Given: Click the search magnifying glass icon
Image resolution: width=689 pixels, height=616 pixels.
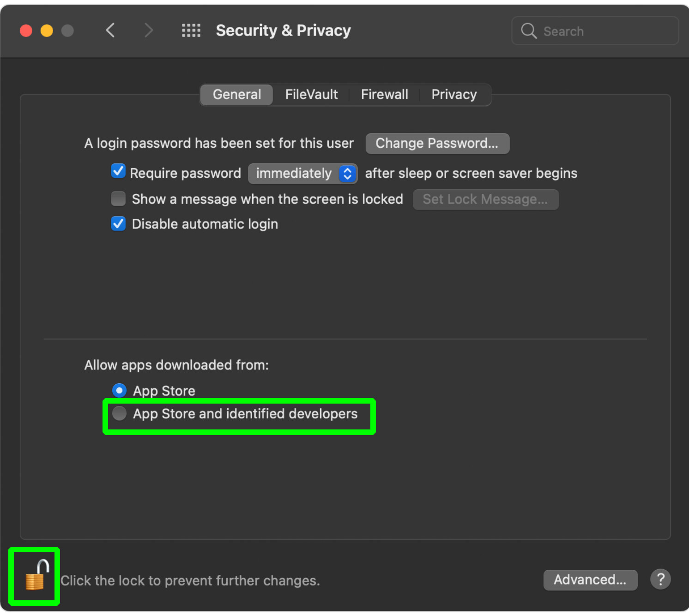Looking at the screenshot, I should pyautogui.click(x=528, y=31).
